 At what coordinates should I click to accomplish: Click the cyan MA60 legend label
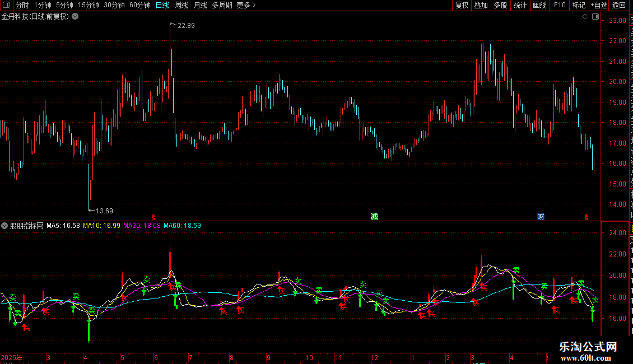point(182,226)
